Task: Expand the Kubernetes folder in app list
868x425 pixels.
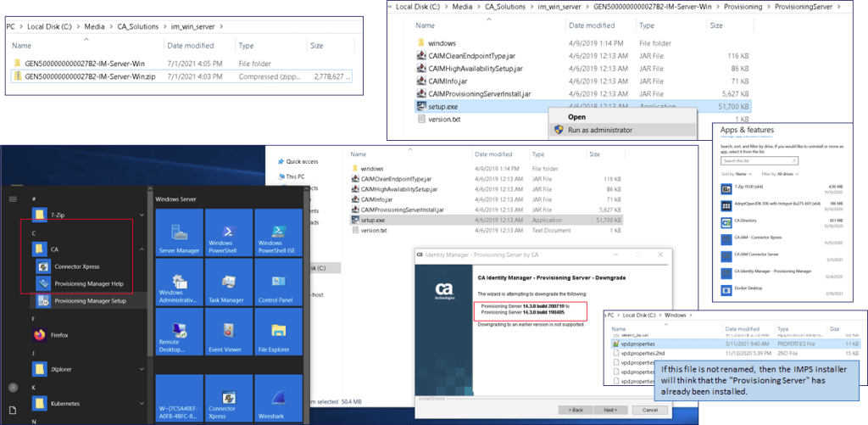Action: 142,404
